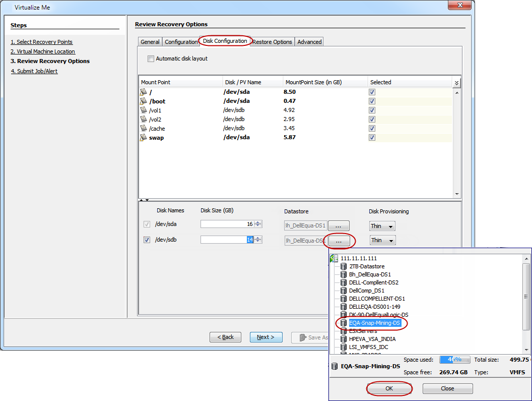This screenshot has width=532, height=401.
Task: Click the root mount point disk icon
Action: pyautogui.click(x=144, y=92)
